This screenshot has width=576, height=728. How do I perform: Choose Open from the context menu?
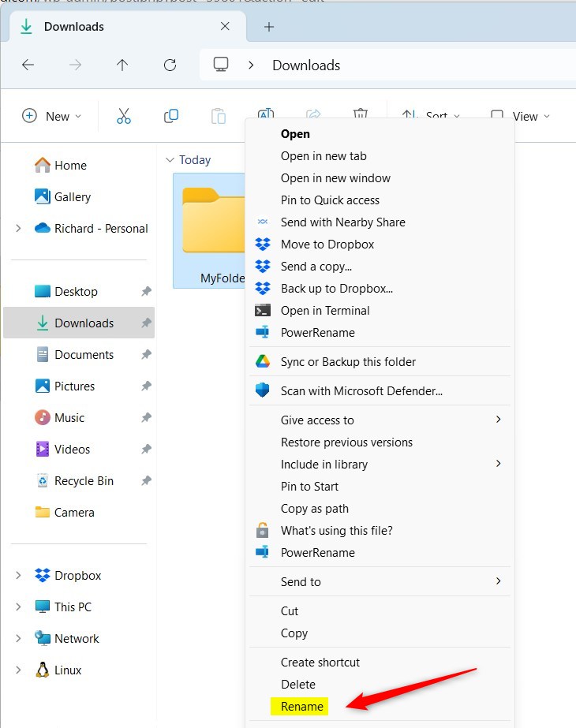[x=295, y=134]
